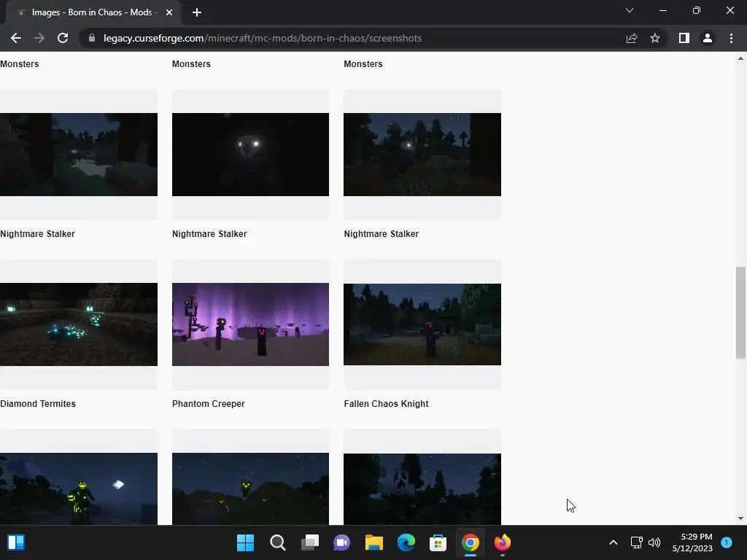Launch the Chat app from taskbar

[x=341, y=542]
